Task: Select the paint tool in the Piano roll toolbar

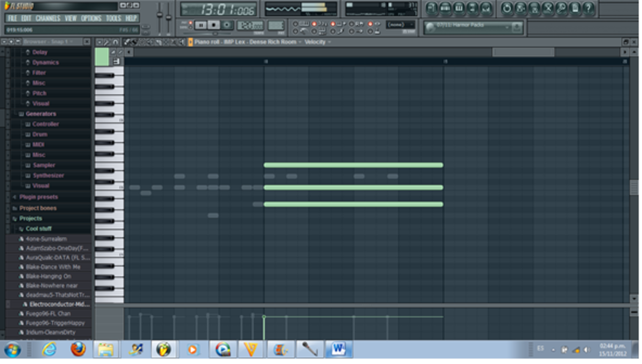Action: [x=134, y=42]
